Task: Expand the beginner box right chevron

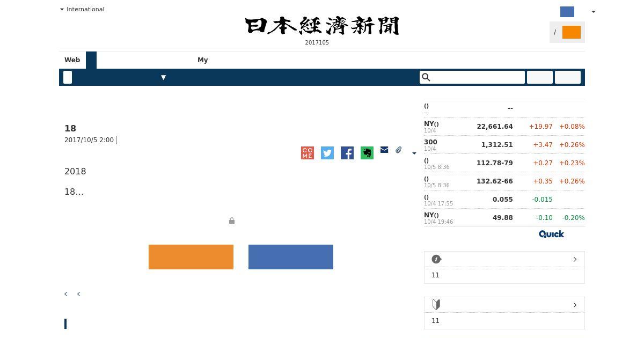Action: click(x=575, y=305)
